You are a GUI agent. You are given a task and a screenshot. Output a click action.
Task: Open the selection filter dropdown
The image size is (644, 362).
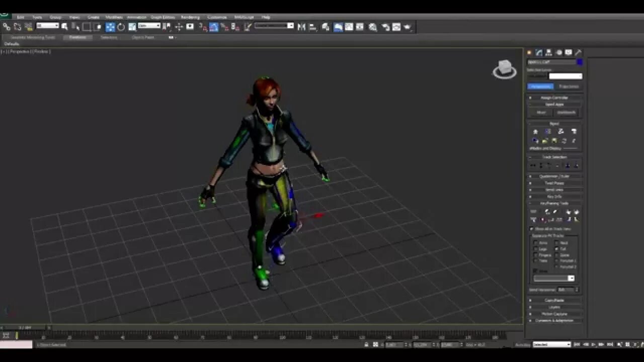pos(48,26)
